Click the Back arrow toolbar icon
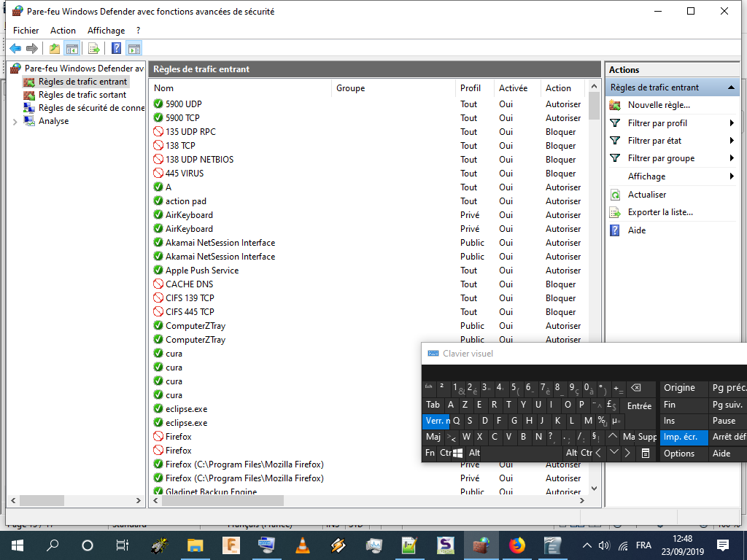The width and height of the screenshot is (747, 560). (x=15, y=48)
